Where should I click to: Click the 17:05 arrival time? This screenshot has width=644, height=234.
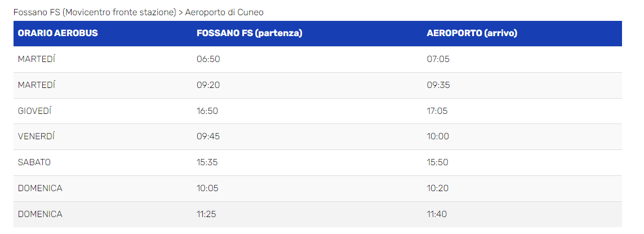[x=437, y=111]
